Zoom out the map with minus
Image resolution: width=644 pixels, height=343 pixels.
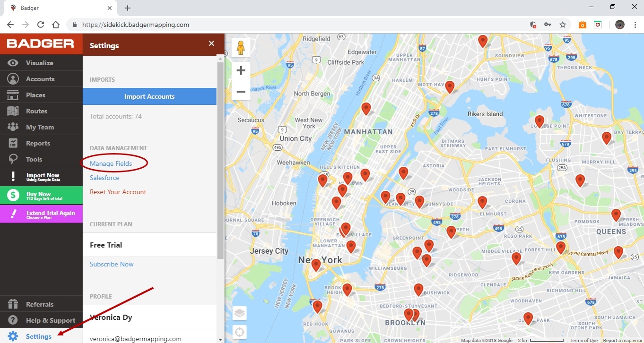click(241, 91)
